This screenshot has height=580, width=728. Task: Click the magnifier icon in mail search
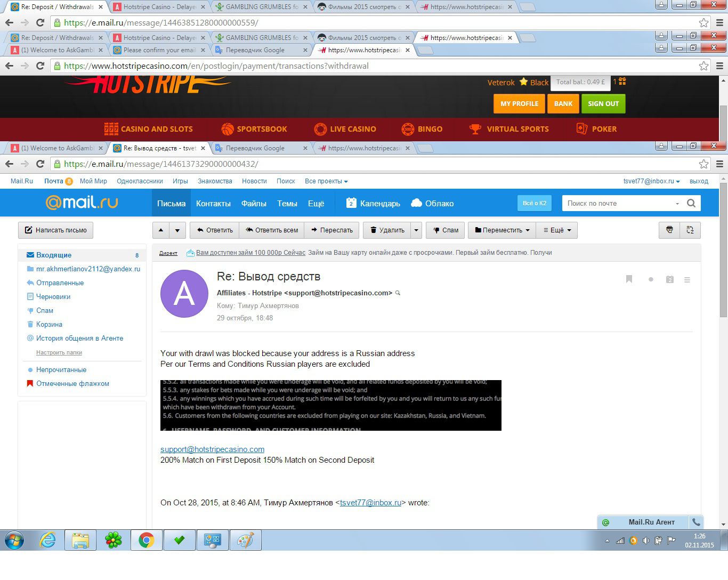coord(691,203)
